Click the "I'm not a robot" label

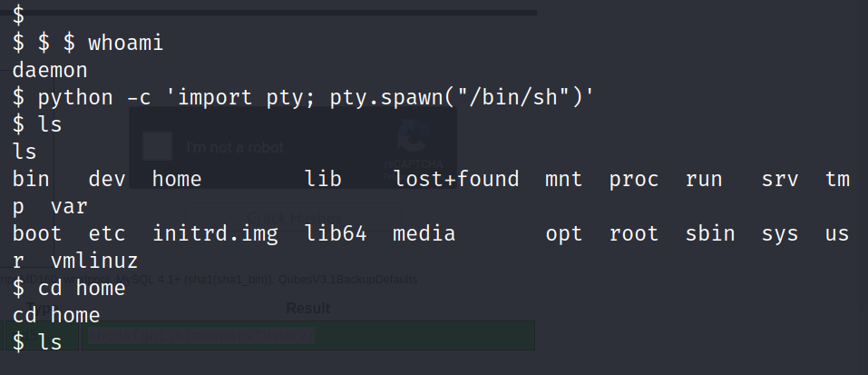click(x=235, y=147)
